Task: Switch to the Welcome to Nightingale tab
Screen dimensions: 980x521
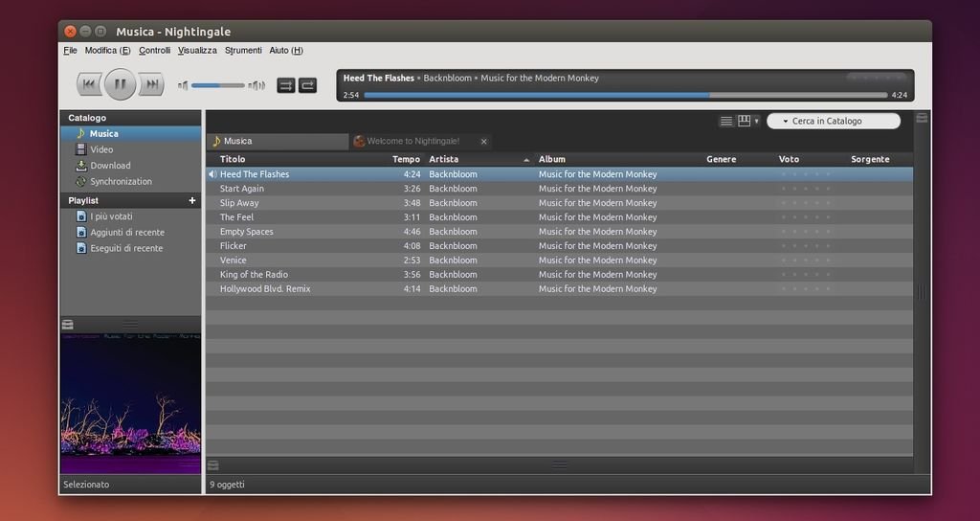Action: (x=413, y=142)
